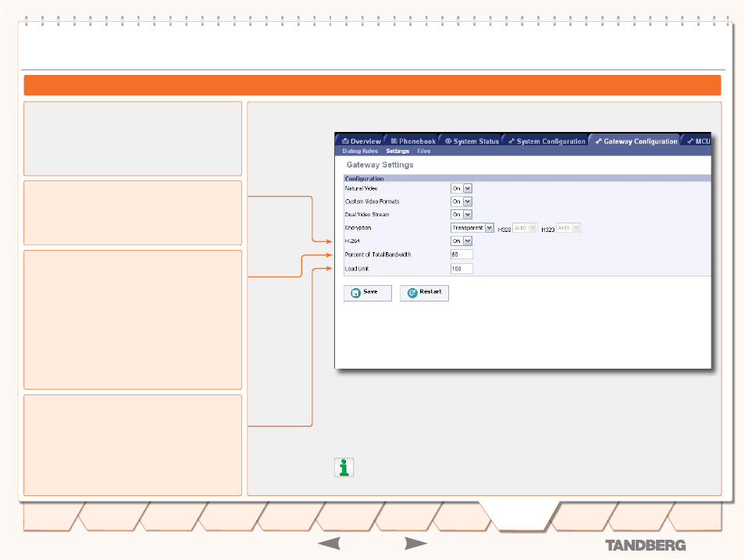745x560 pixels.
Task: Select the Gateway Configuration tab
Action: coord(636,141)
